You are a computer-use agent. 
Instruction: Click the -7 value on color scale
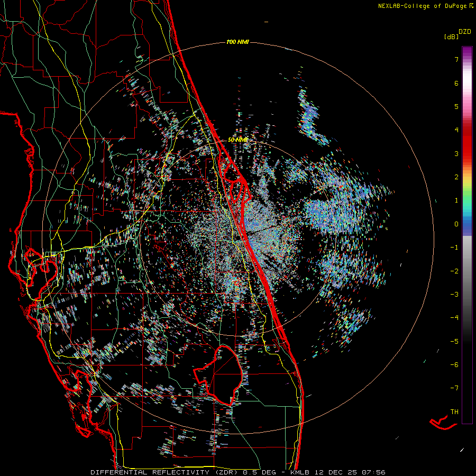coord(454,388)
